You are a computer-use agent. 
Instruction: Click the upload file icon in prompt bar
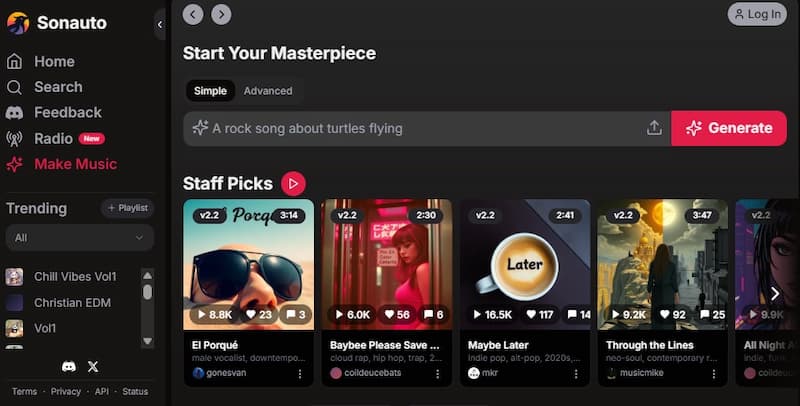tap(654, 128)
